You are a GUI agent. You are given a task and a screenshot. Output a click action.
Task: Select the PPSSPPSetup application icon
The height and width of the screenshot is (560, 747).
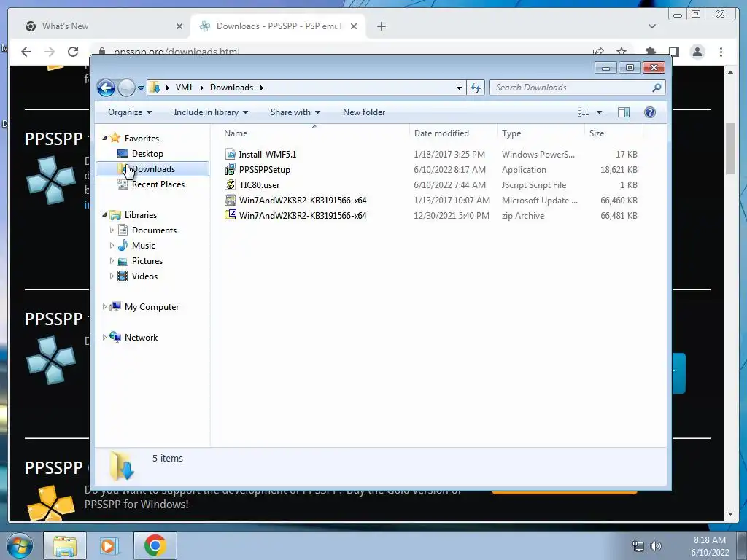231,169
